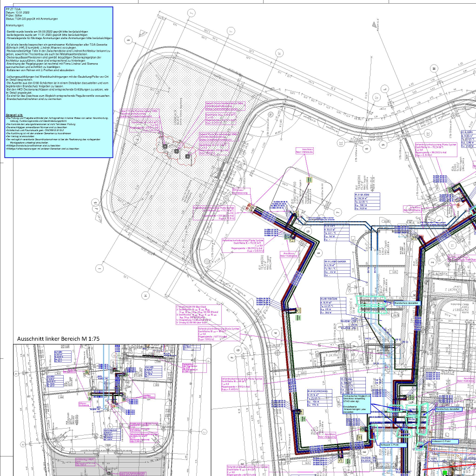This screenshot has height=476, width=476.
Task: Select the grid axis bubble labeled H
Action: (x=145, y=295)
